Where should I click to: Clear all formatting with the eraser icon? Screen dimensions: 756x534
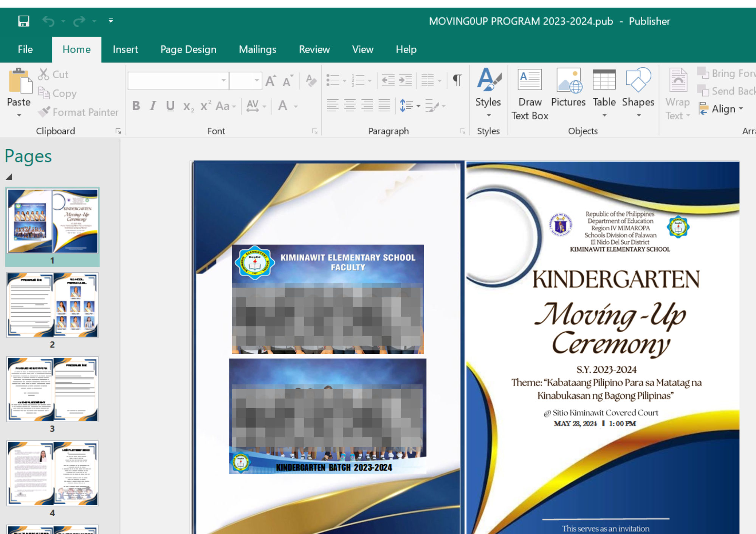(x=311, y=80)
